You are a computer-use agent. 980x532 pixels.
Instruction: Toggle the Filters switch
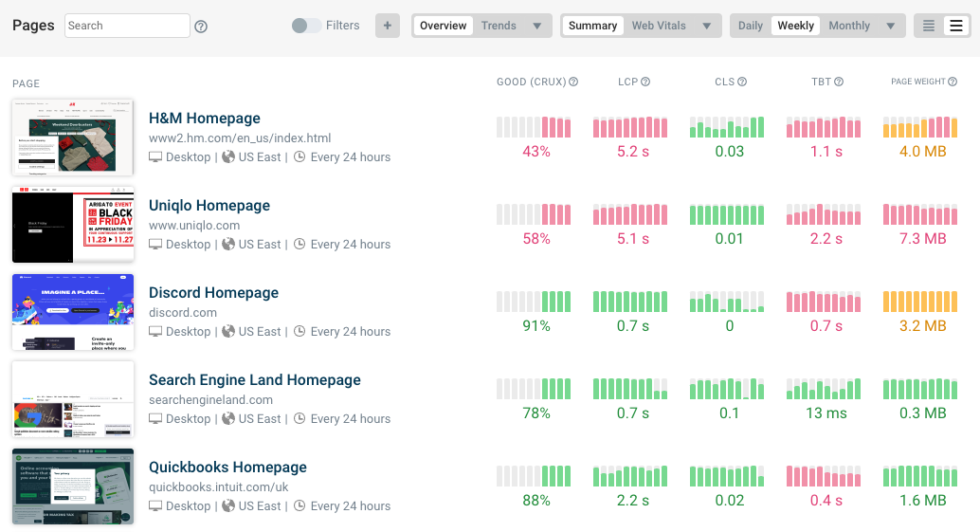306,26
